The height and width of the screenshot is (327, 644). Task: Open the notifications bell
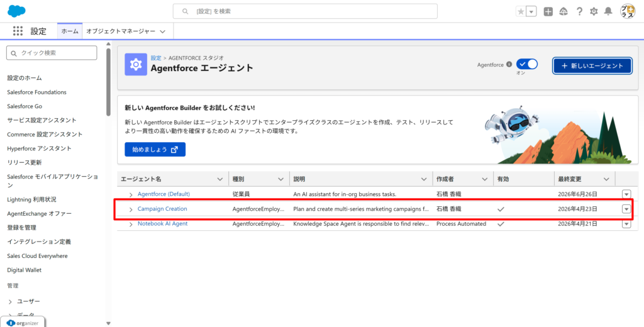pyautogui.click(x=608, y=11)
